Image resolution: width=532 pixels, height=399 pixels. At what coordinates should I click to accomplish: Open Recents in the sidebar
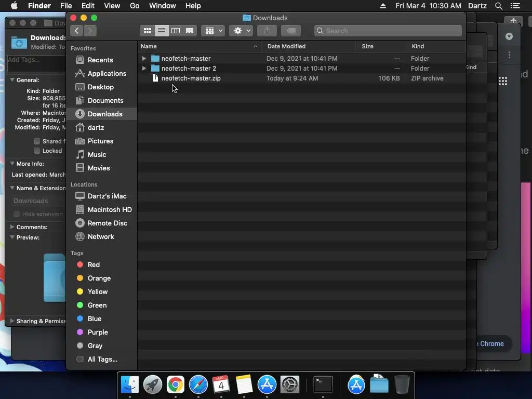point(102,60)
